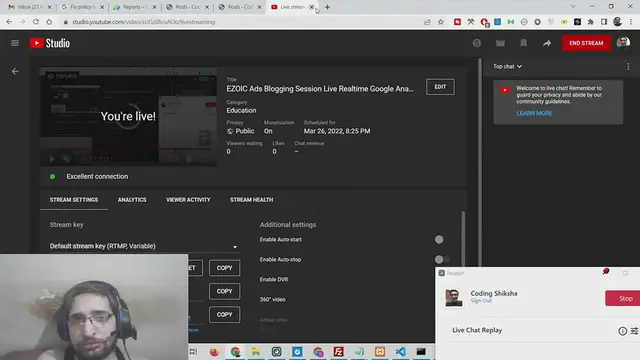The image size is (640, 360).
Task: Switch to the Stream Settings tab
Action: point(74,200)
